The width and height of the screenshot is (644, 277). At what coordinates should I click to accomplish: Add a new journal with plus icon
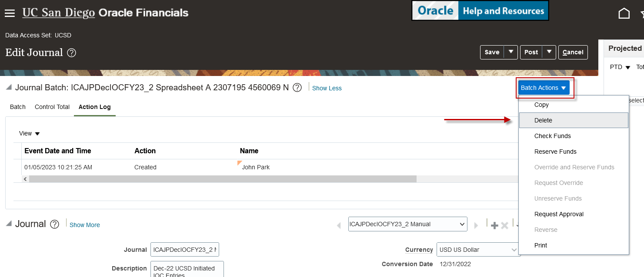tap(494, 225)
